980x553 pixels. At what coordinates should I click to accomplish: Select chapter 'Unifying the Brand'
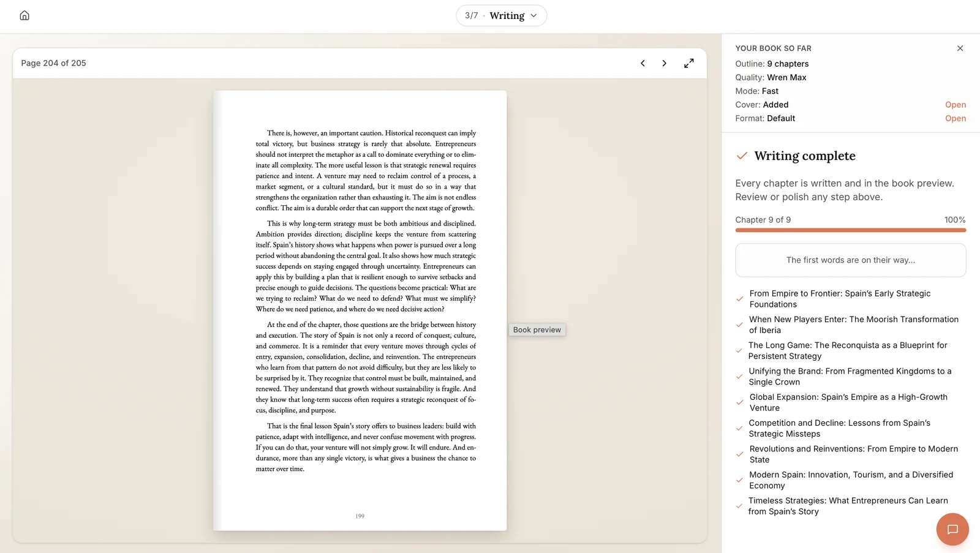tap(850, 377)
